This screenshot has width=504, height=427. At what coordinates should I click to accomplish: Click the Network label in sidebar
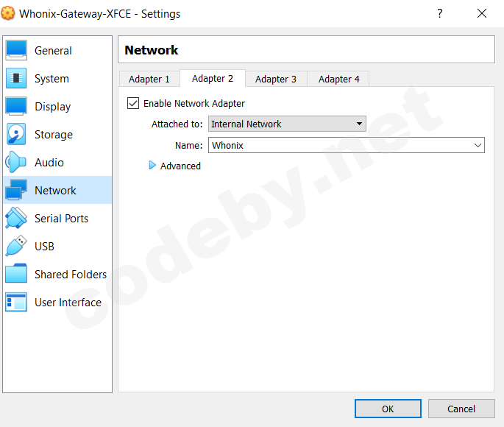[55, 191]
